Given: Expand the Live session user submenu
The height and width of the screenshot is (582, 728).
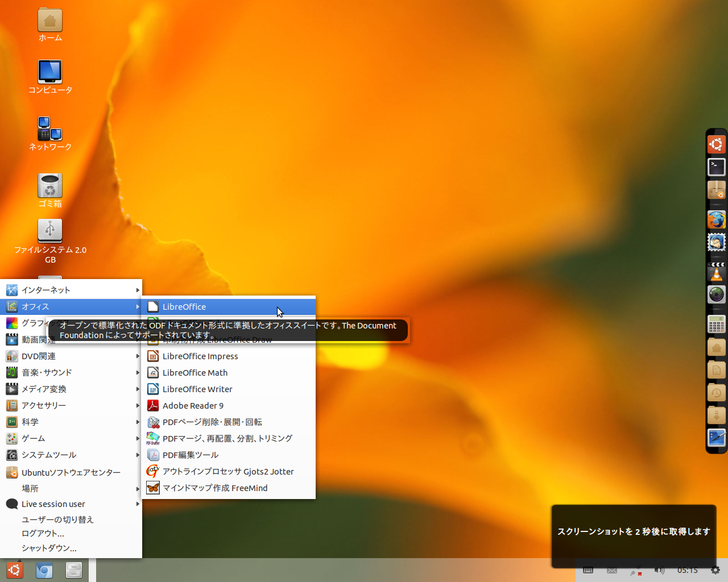Looking at the screenshot, I should tap(71, 504).
